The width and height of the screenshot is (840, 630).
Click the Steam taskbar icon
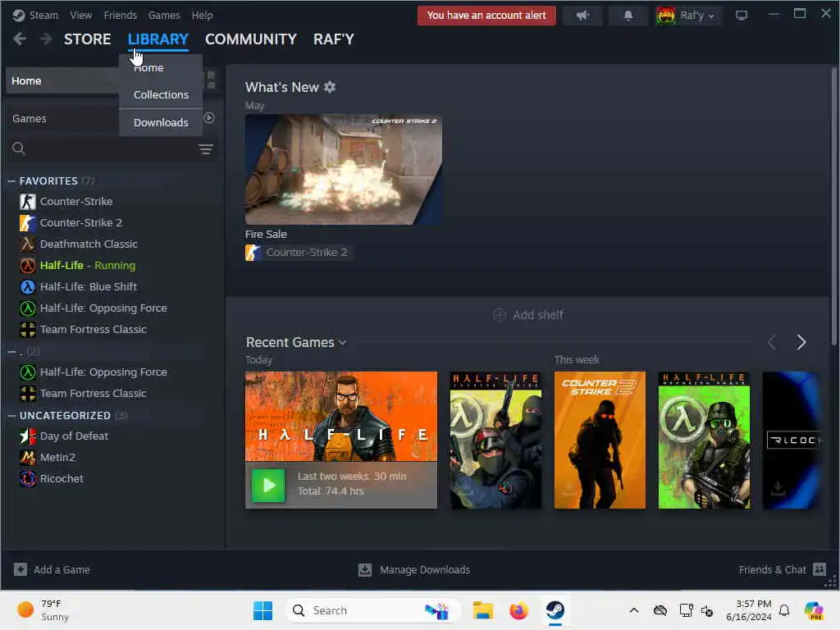click(x=555, y=610)
